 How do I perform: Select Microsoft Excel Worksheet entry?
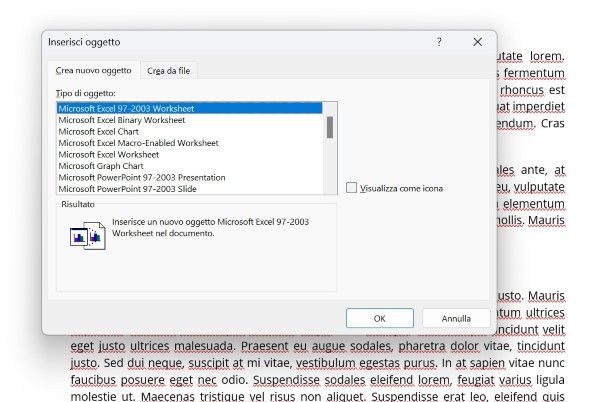tap(189, 154)
